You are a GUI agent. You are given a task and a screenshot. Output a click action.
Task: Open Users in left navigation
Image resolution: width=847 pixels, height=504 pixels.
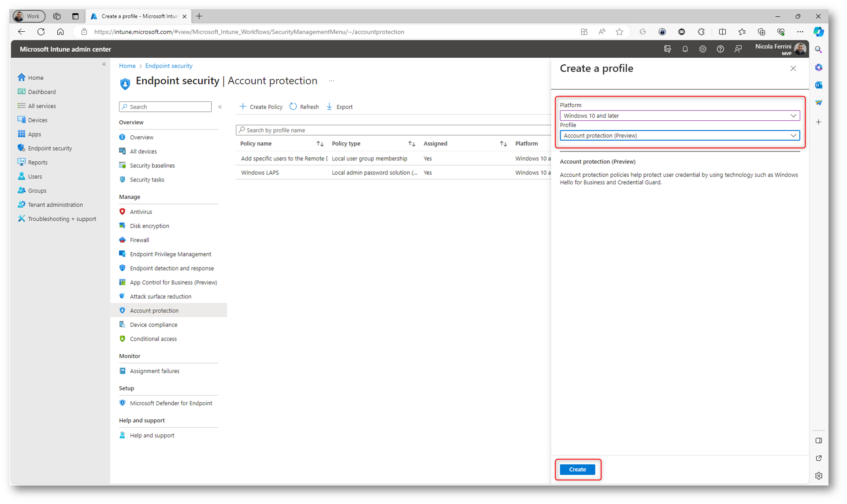click(30, 176)
